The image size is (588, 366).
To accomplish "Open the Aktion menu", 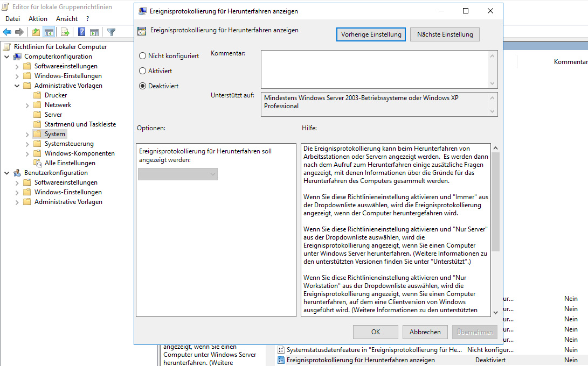I will point(38,19).
